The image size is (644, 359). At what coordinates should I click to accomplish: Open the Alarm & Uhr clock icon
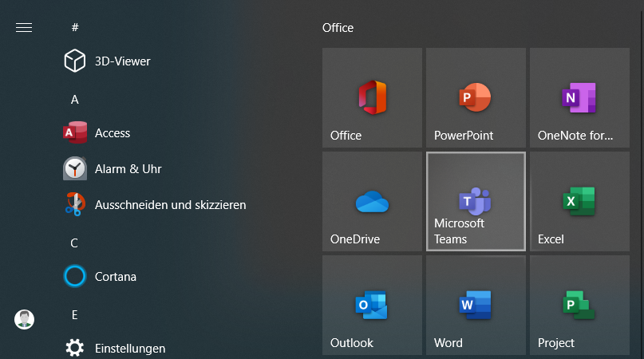pyautogui.click(x=75, y=168)
